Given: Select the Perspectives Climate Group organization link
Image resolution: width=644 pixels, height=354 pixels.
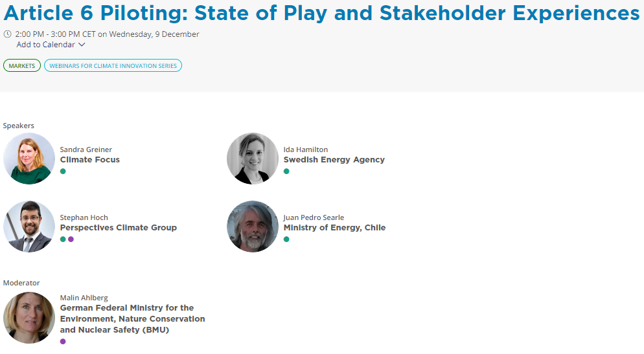Looking at the screenshot, I should pos(119,228).
